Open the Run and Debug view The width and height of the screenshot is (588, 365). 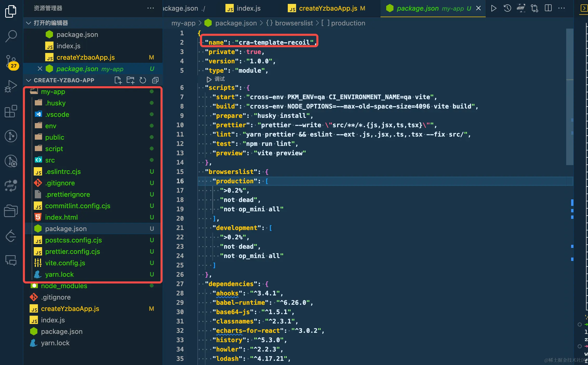(11, 86)
